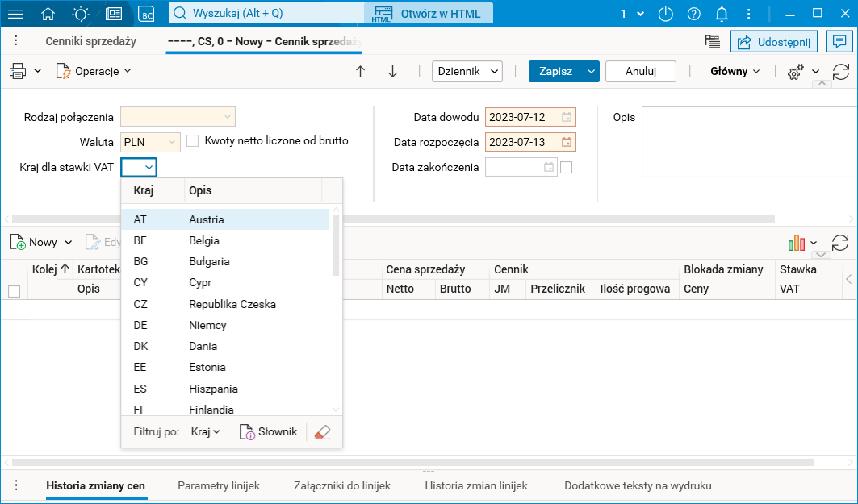Open the Główny view dropdown
This screenshot has width=858, height=504.
click(x=735, y=71)
